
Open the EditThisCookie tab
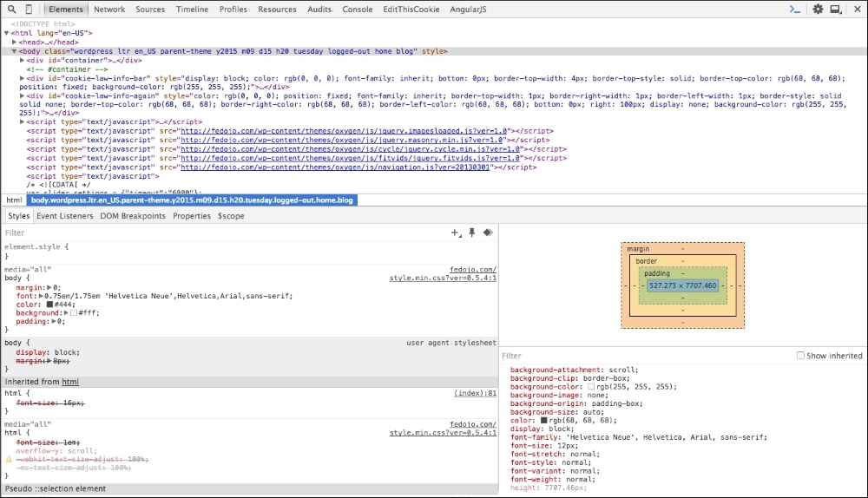411,10
